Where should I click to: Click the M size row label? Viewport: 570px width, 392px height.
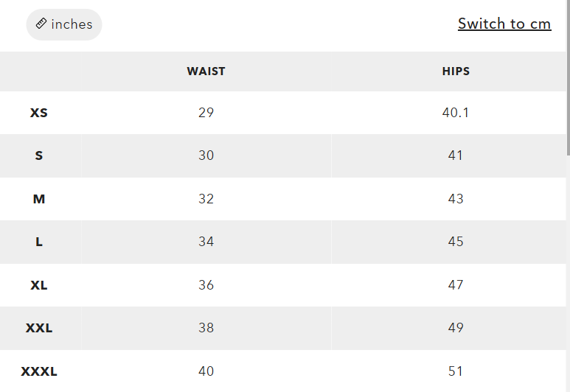point(39,199)
